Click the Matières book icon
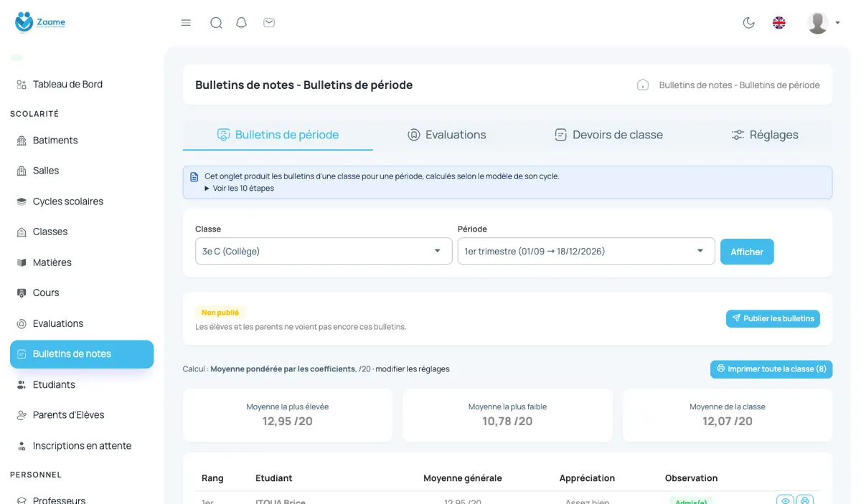 (22, 262)
